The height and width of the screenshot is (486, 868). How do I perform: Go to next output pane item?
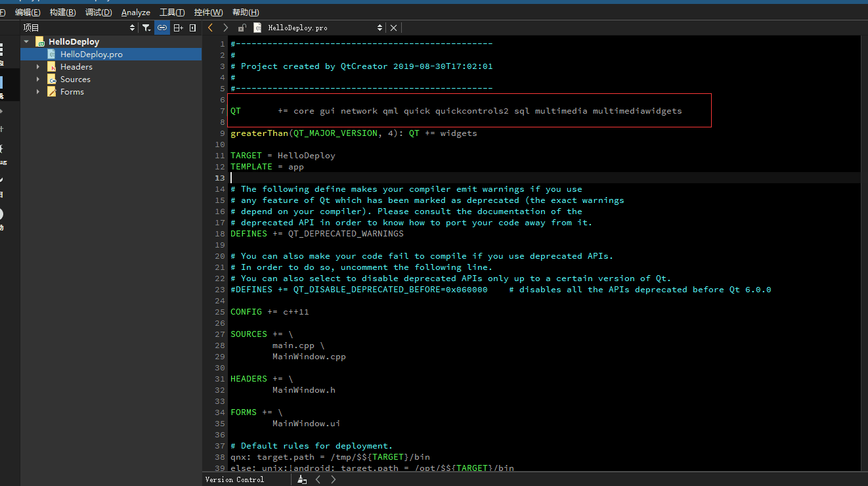point(334,479)
